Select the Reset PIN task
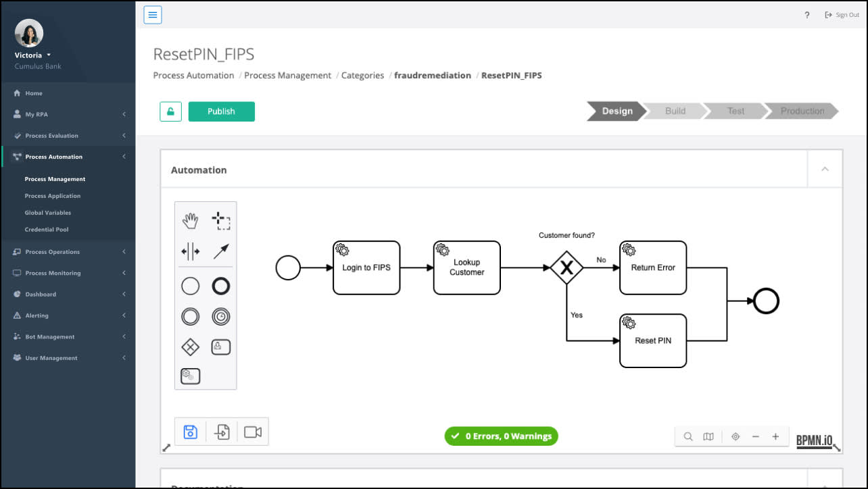This screenshot has width=868, height=489. [x=653, y=340]
